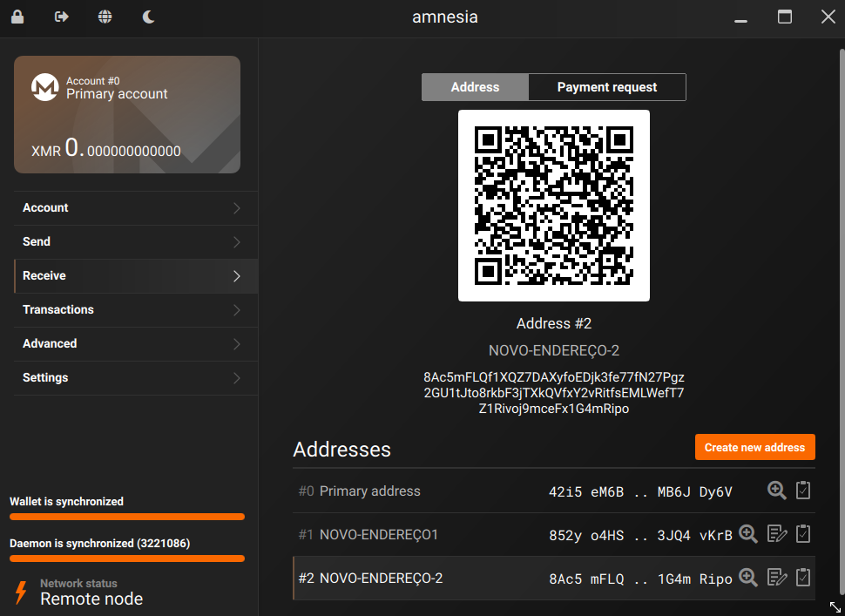Select the #2 NOVO-ENDEREÇO-2 row

click(554, 579)
